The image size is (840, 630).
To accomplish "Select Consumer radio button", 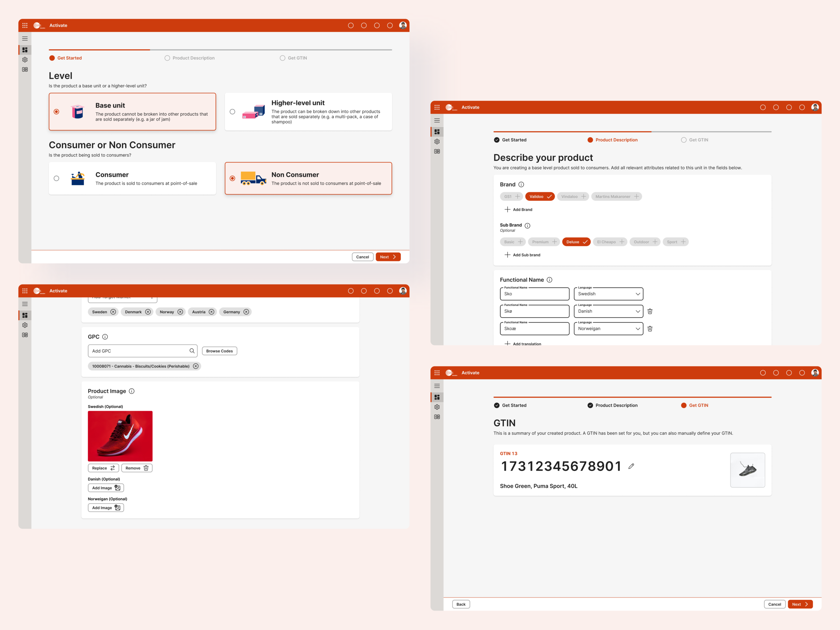I will [56, 178].
